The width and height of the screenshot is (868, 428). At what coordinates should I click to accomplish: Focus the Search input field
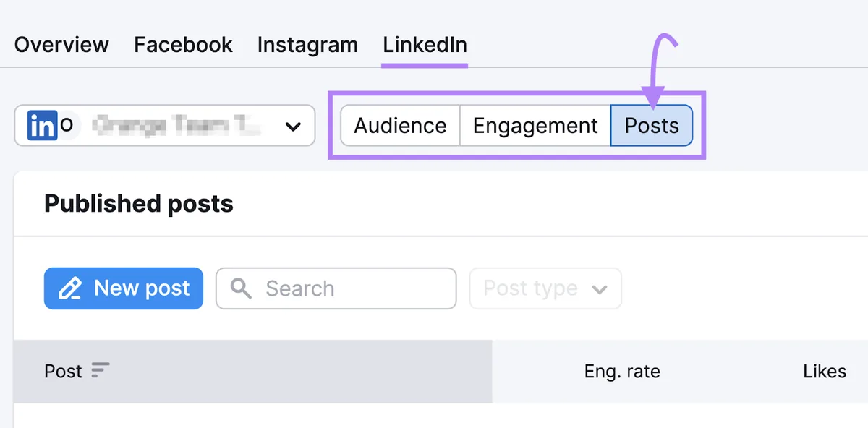(336, 288)
